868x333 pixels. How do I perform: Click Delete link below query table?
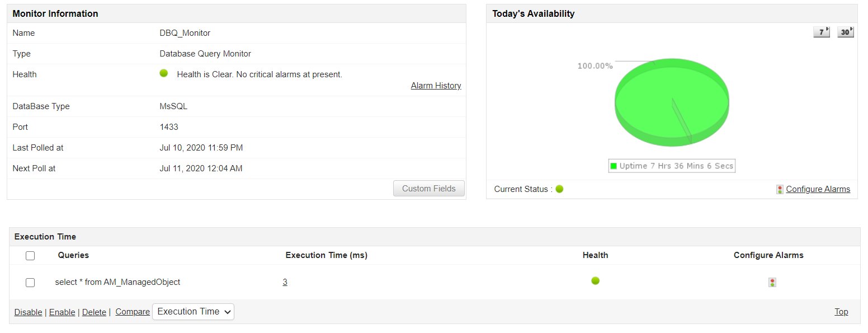(94, 312)
